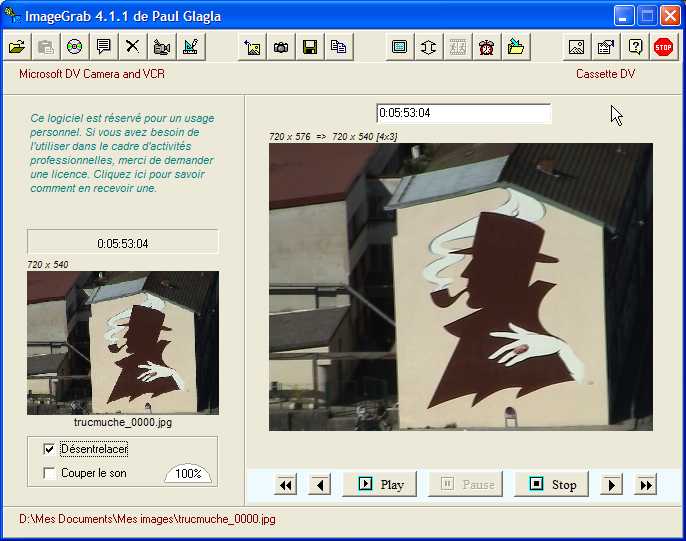
Task: Click the 720 x 576 => 720 x 540 text
Action: pyautogui.click(x=333, y=136)
